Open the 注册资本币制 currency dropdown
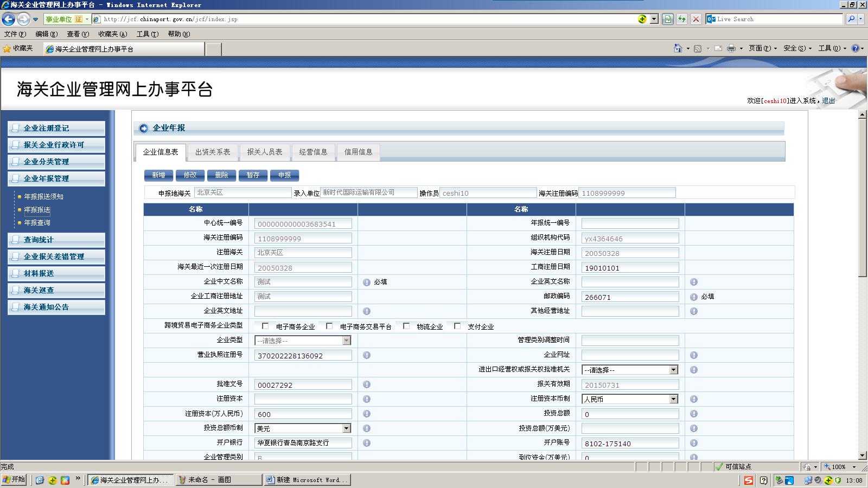The height and width of the screenshot is (488, 868). tap(673, 399)
